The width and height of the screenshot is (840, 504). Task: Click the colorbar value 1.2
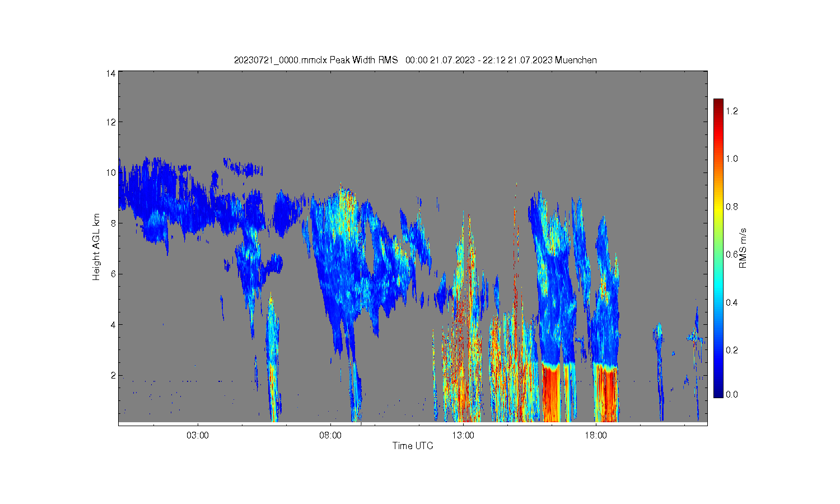pos(732,111)
